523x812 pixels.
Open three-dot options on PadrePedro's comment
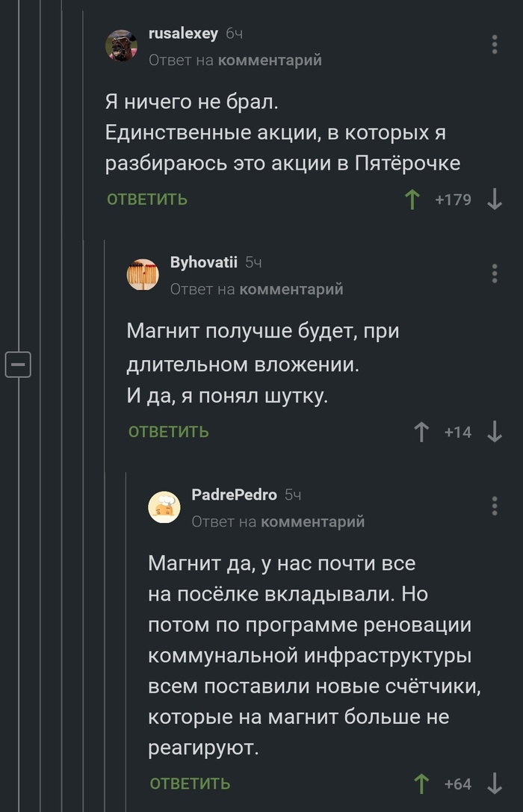pyautogui.click(x=493, y=506)
